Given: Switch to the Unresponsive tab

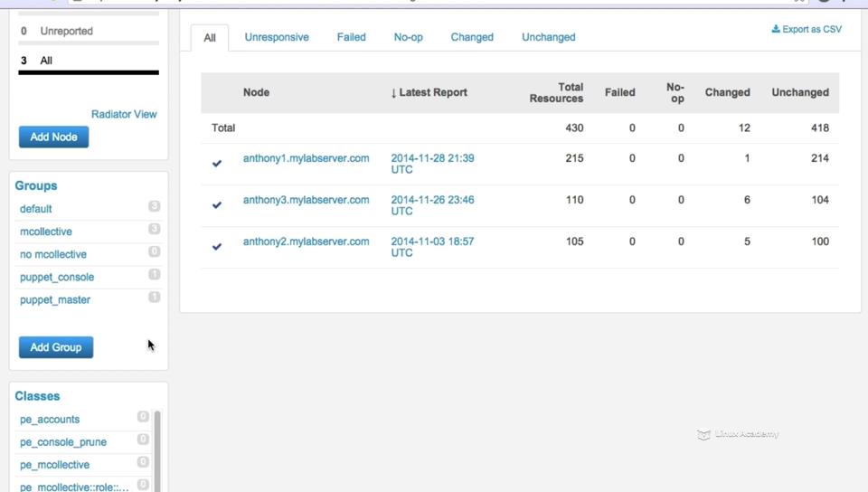Looking at the screenshot, I should [277, 37].
